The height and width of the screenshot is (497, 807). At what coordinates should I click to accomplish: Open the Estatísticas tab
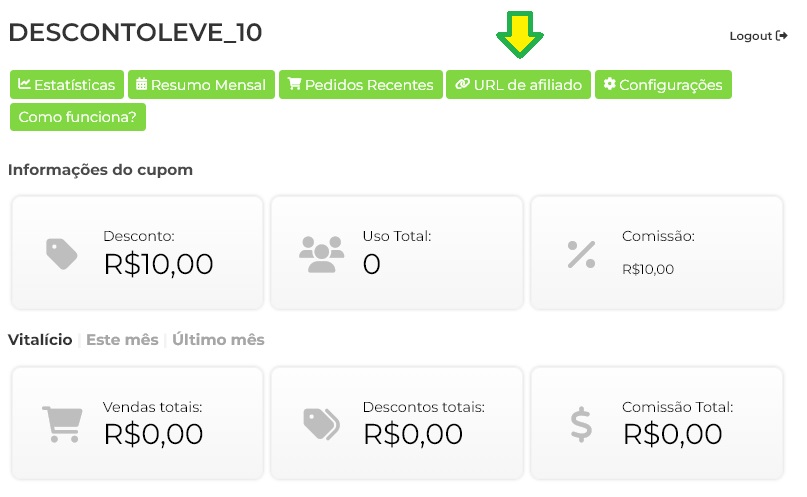[67, 85]
